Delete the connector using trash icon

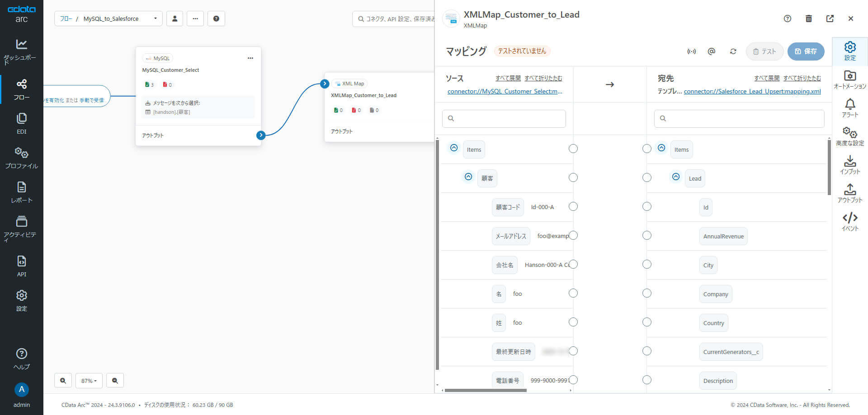coord(809,19)
